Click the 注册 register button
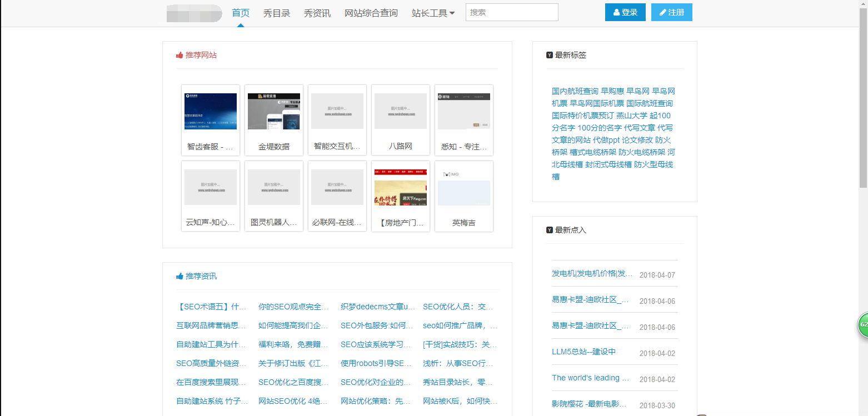Image resolution: width=868 pixels, height=416 pixels. 672,12
